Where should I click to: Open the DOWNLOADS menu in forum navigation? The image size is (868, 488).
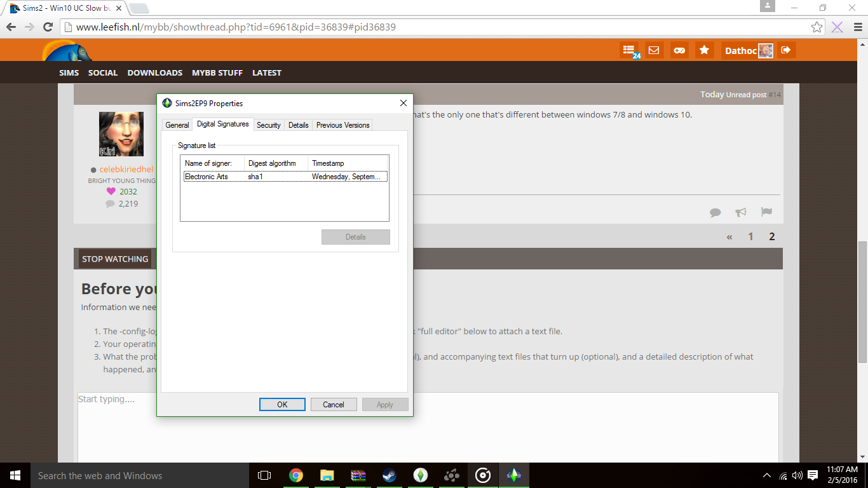(x=155, y=73)
